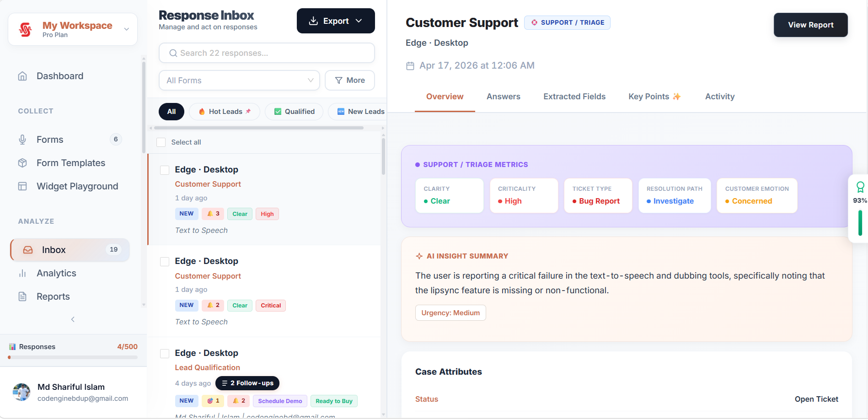Screen dimensions: 868x420
Task: Click the award badge icon showing 93%
Action: (x=860, y=187)
